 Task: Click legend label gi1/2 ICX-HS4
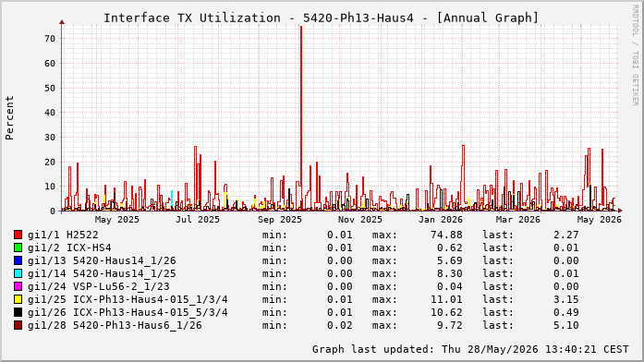(x=69, y=247)
